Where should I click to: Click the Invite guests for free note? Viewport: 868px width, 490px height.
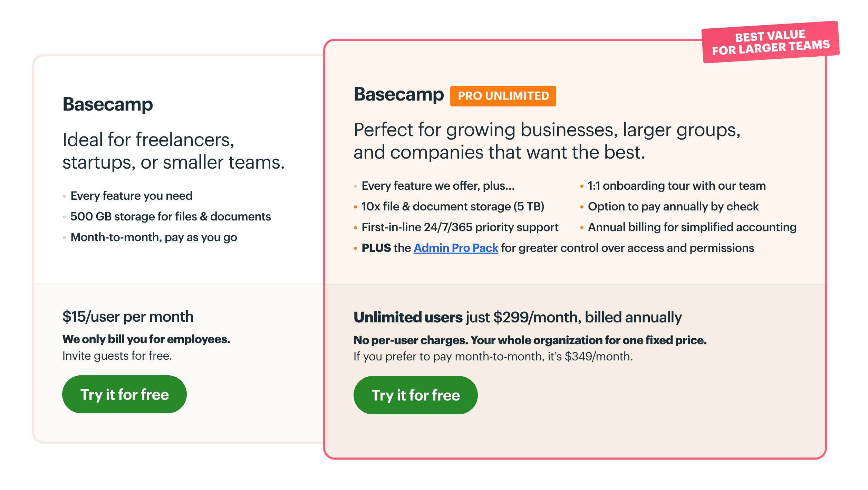(117, 355)
